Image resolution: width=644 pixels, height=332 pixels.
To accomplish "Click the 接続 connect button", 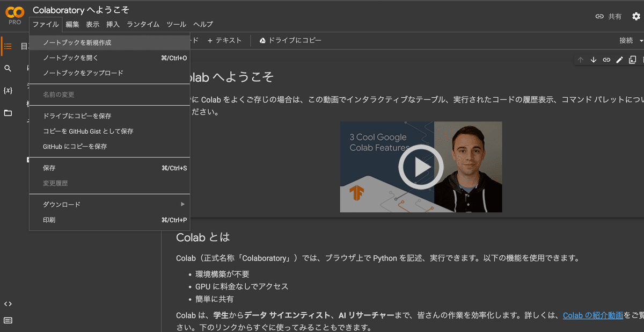I will pos(626,41).
